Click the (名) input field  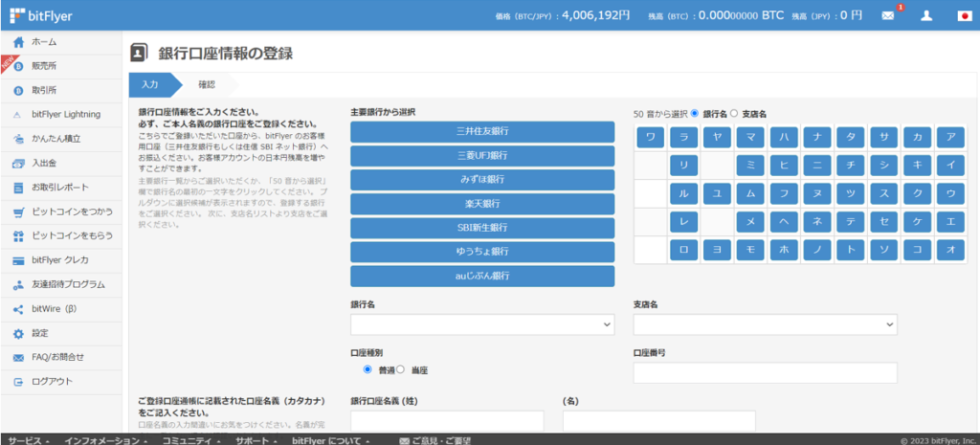659,421
